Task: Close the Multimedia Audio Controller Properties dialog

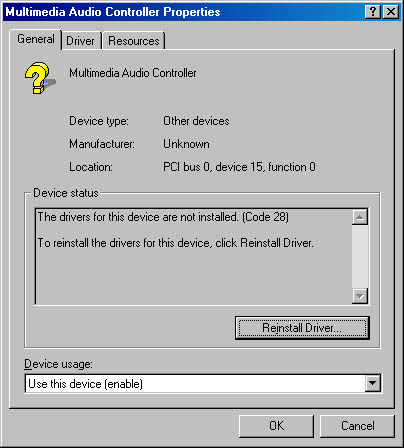Action: (x=391, y=12)
